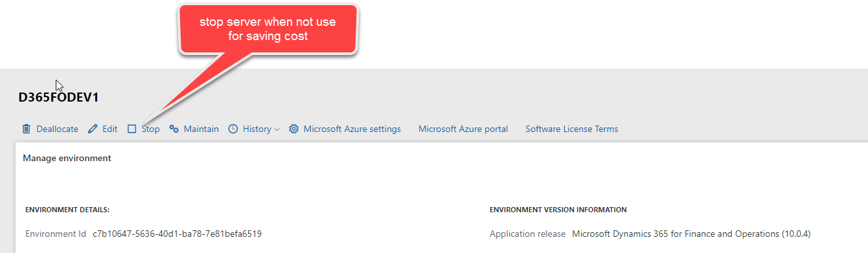This screenshot has width=868, height=253.
Task: Click the Deallocate trash can icon
Action: click(27, 129)
